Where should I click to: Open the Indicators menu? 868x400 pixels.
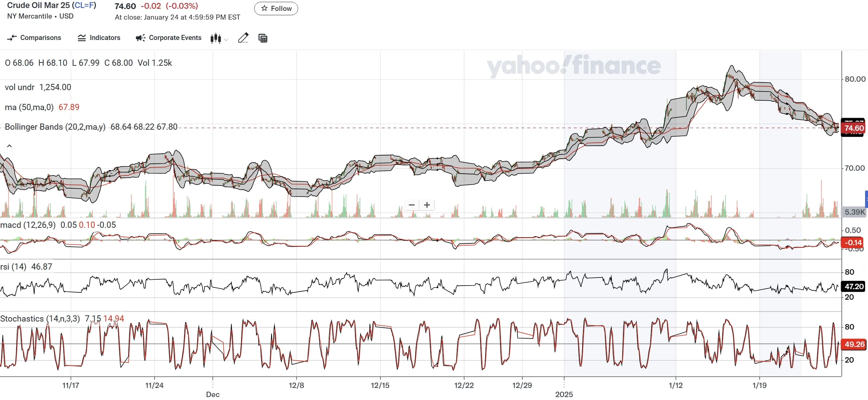pyautogui.click(x=99, y=38)
